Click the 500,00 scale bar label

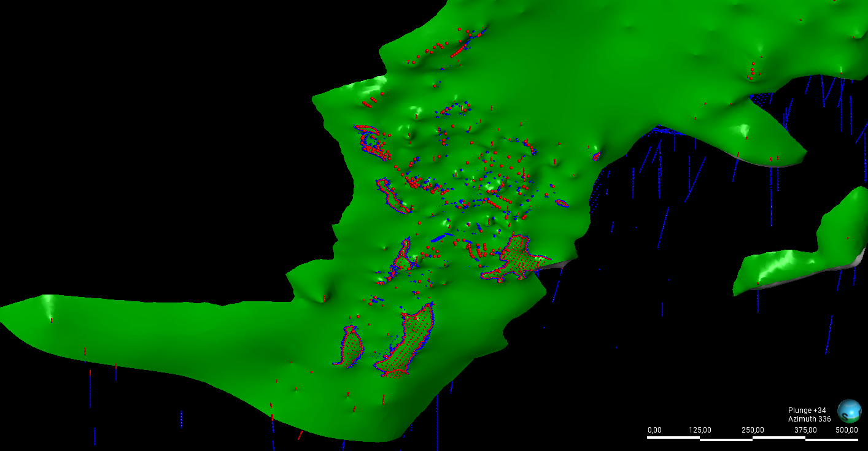click(x=847, y=430)
